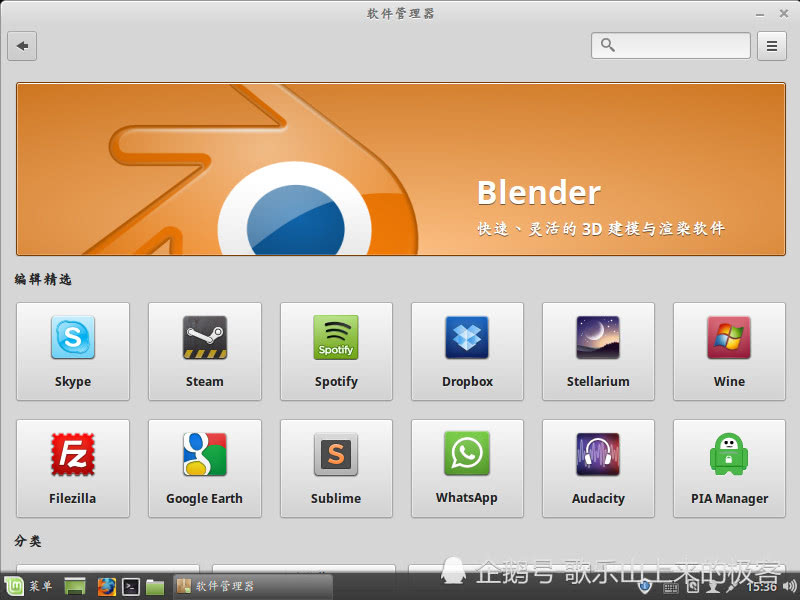Viewport: 800px width, 600px height.
Task: Open the featured Blender banner
Action: click(401, 169)
